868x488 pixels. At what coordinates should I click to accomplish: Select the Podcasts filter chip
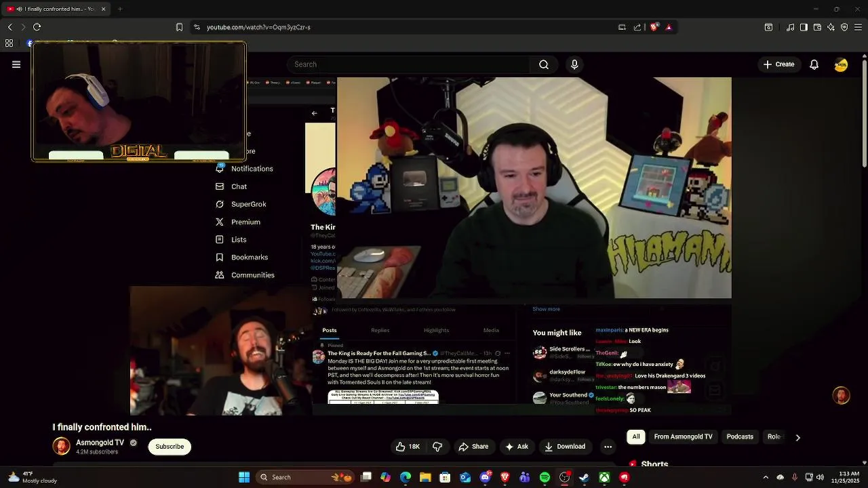tap(740, 437)
